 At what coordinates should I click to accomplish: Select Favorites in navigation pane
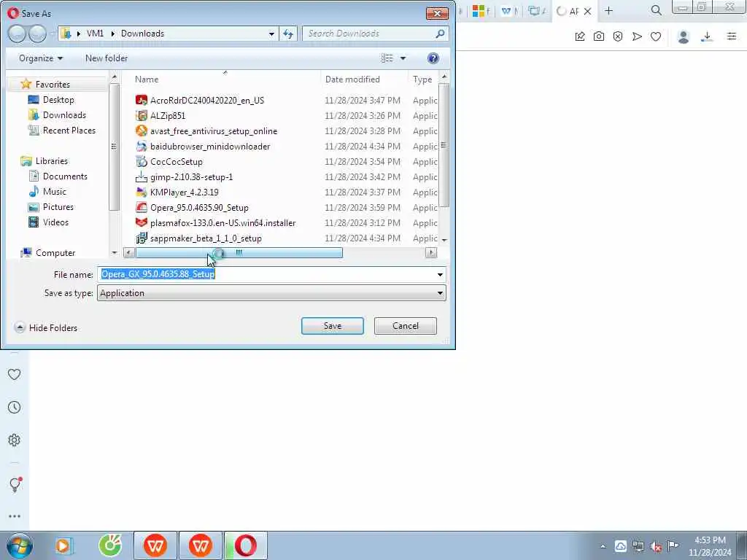(53, 85)
